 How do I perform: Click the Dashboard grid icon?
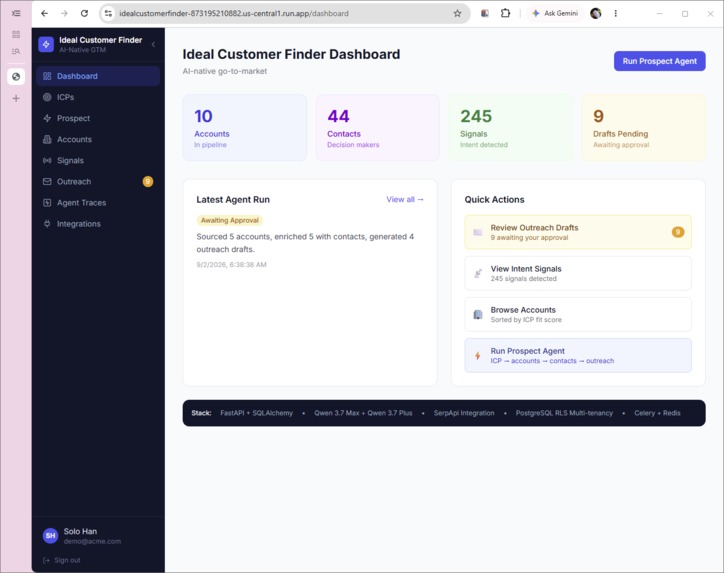47,76
